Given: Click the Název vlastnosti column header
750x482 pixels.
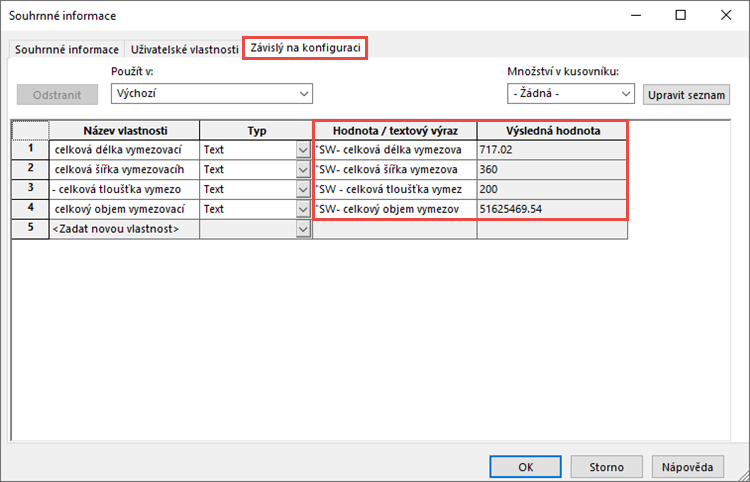Looking at the screenshot, I should (x=124, y=131).
